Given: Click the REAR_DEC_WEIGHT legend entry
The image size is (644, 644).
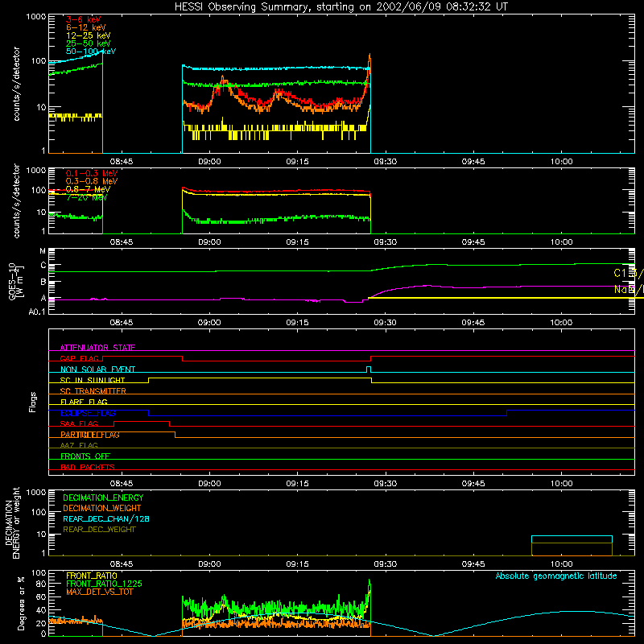Looking at the screenshot, I should coord(99,530).
